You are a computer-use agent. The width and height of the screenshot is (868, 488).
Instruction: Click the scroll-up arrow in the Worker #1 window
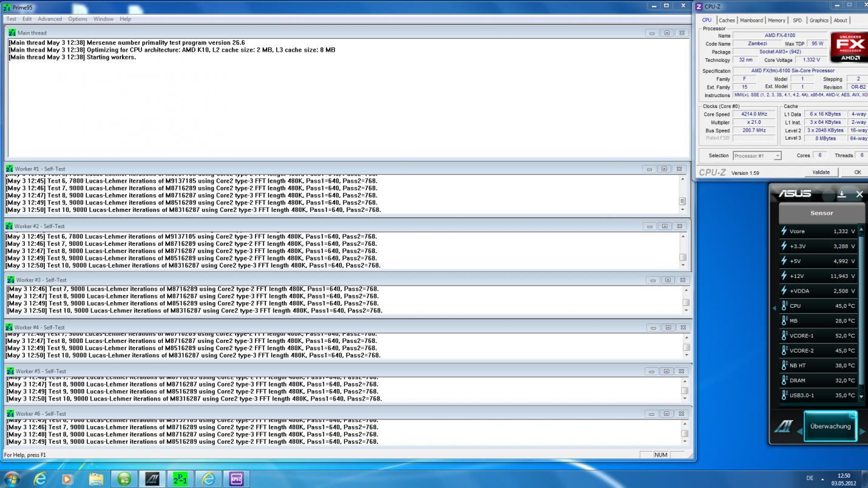point(682,179)
